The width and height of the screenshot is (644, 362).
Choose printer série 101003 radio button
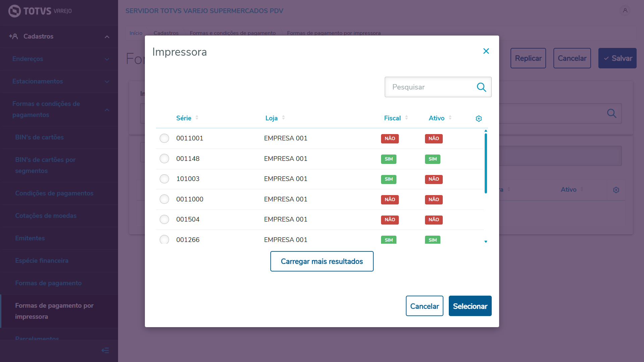point(164,179)
